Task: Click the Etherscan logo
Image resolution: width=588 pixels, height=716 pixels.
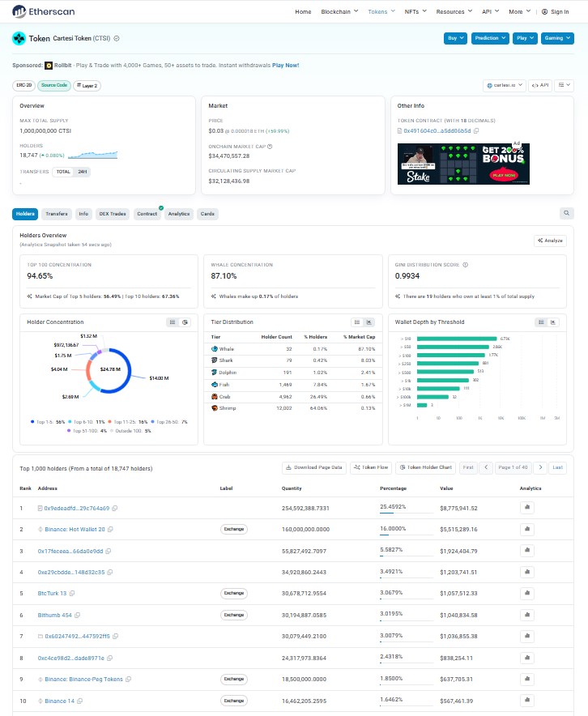Action: pos(44,11)
